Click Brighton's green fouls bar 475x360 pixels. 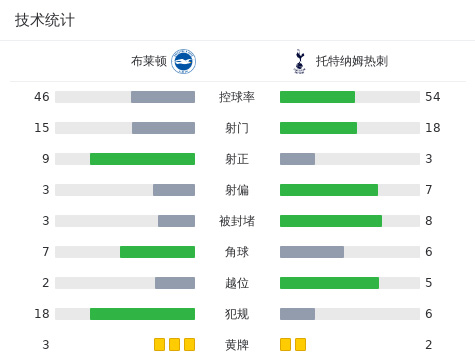point(142,314)
